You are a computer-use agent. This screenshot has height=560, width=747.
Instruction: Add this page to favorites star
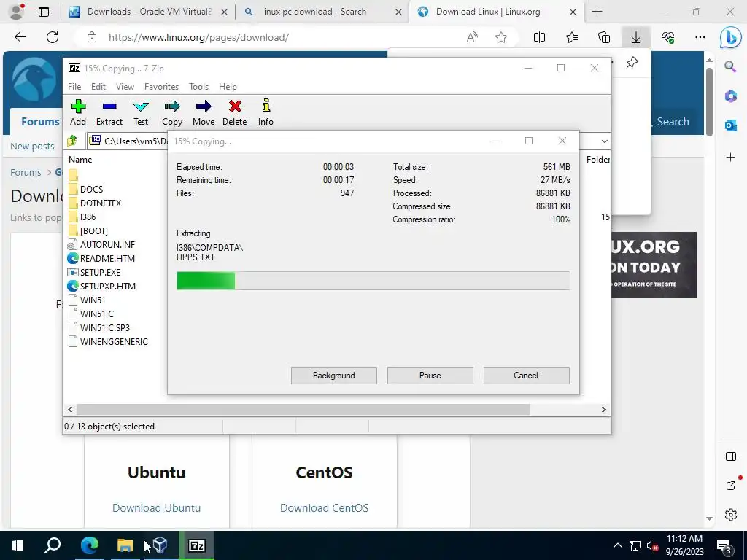(501, 37)
